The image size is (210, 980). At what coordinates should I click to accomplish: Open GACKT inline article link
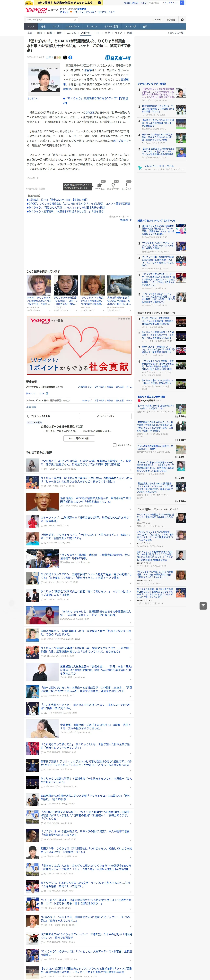tap(90, 113)
